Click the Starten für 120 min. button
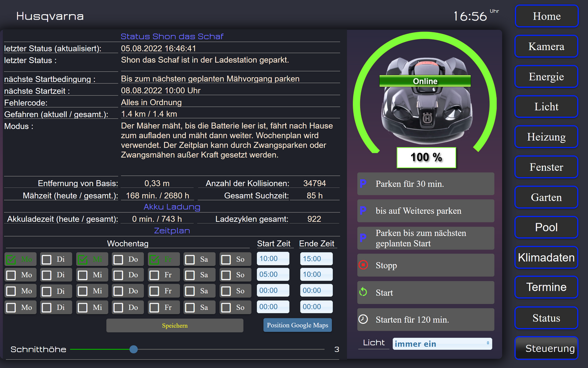588x368 pixels. tap(426, 319)
